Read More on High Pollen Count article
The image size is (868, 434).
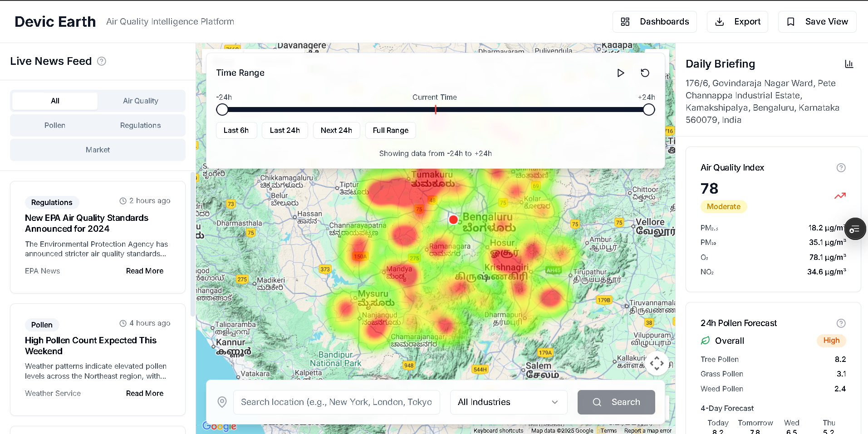145,394
